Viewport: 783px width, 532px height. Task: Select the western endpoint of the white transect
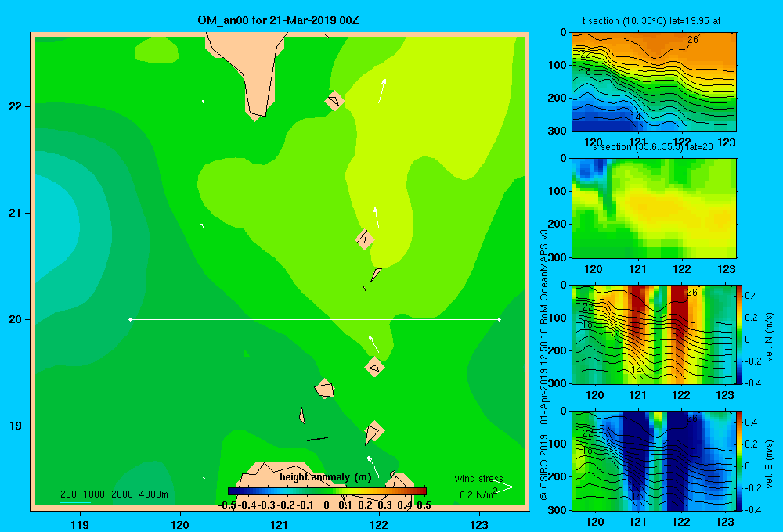coord(130,319)
